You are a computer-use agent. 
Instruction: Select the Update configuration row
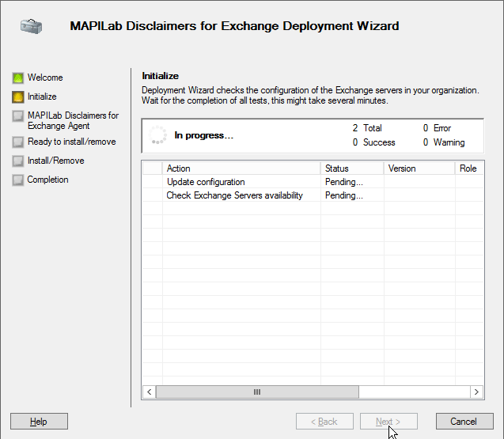pyautogui.click(x=313, y=182)
